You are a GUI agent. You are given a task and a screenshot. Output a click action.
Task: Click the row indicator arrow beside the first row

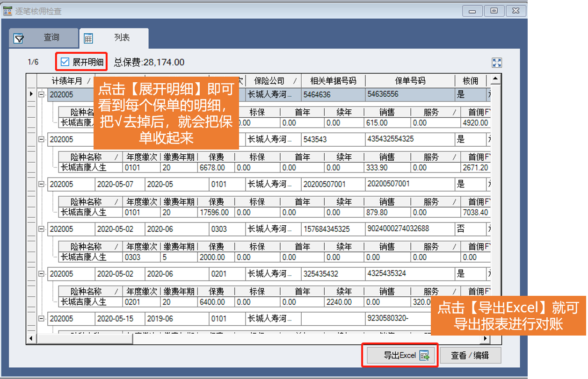[x=31, y=94]
